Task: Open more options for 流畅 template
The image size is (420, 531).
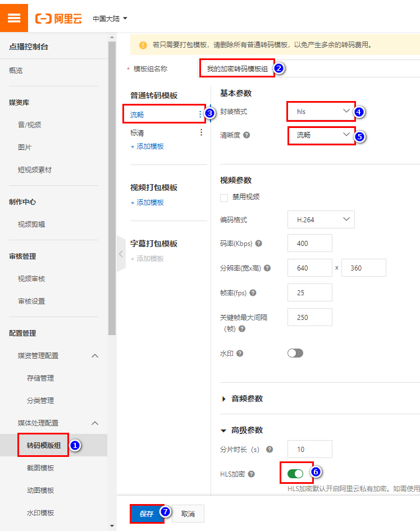Action: [200, 115]
